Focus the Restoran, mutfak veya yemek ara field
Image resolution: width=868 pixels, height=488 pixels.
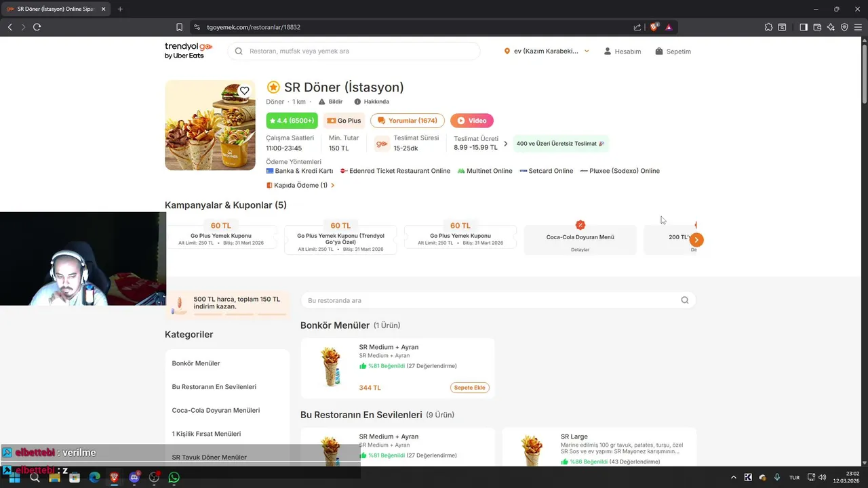tap(353, 52)
